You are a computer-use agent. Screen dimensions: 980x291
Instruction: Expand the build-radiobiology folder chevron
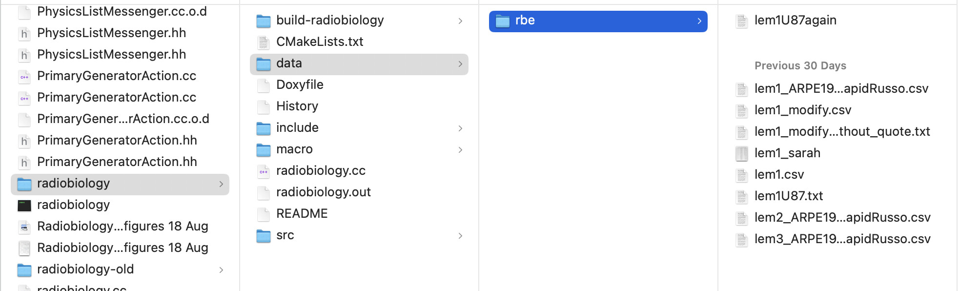460,21
